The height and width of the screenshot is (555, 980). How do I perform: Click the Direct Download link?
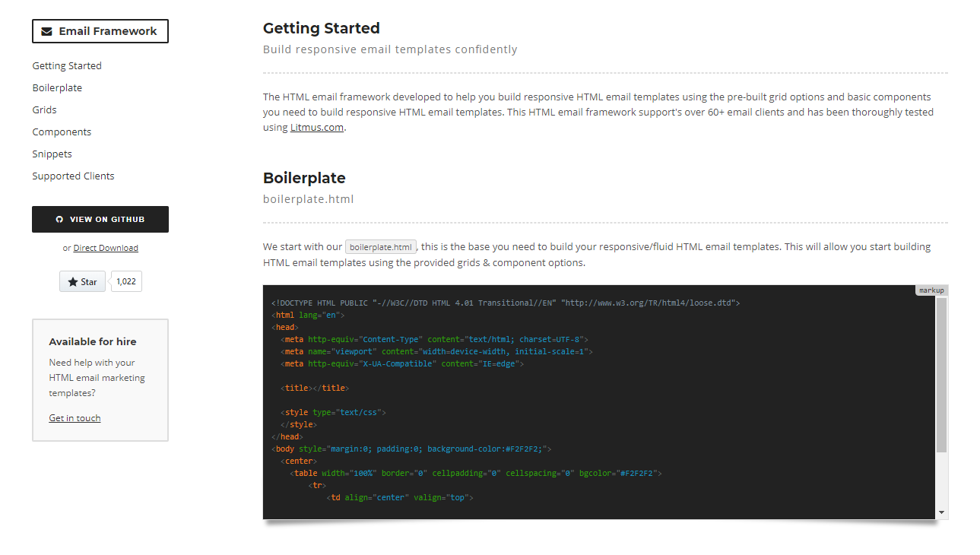tap(106, 248)
